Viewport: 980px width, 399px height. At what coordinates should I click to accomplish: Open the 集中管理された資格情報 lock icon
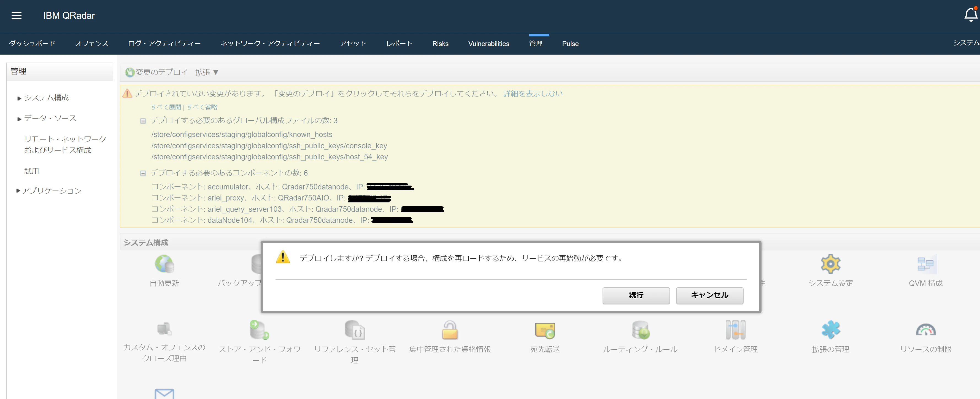pyautogui.click(x=450, y=330)
